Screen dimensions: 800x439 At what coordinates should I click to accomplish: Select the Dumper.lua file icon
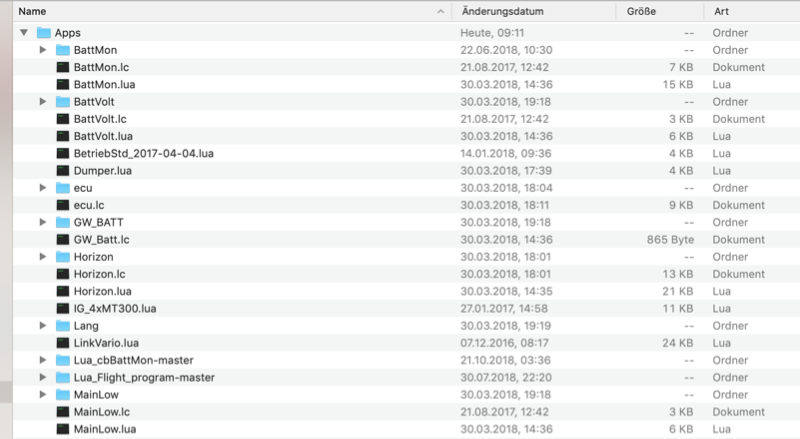(x=63, y=170)
